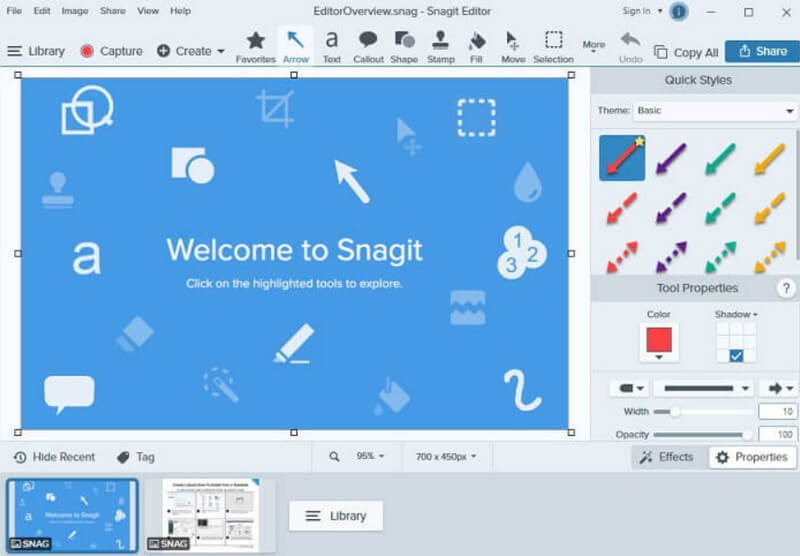Select the second SNAG template thumbnail
The image size is (800, 556).
211,515
